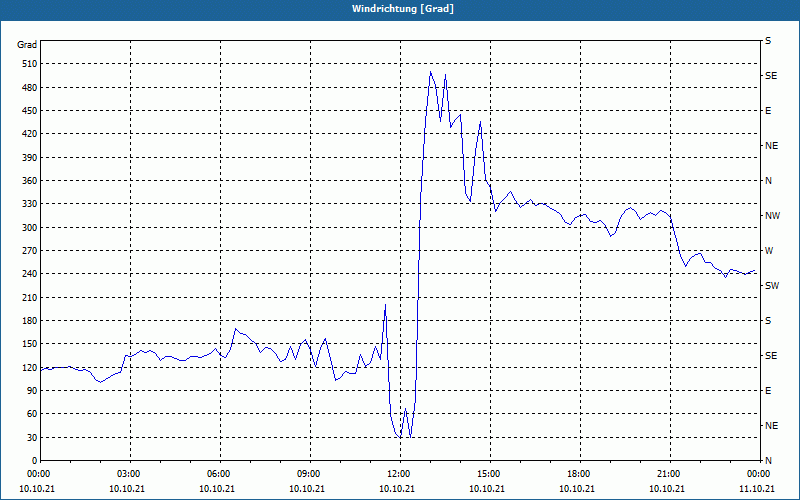Click the N compass label on the 360 gridline

(x=768, y=181)
